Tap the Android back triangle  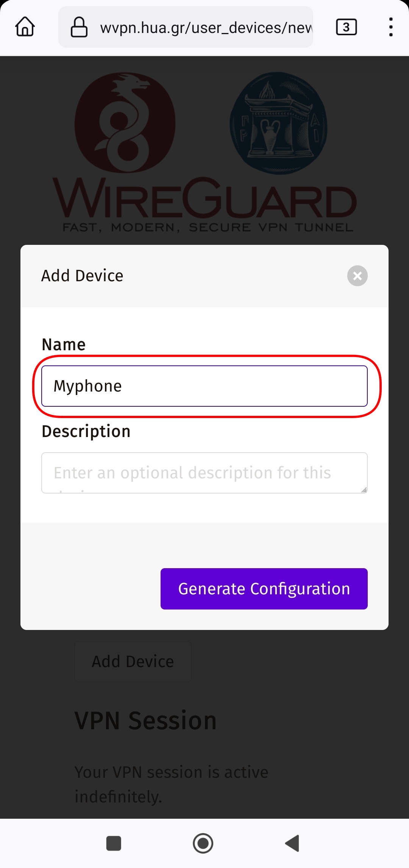tap(292, 843)
